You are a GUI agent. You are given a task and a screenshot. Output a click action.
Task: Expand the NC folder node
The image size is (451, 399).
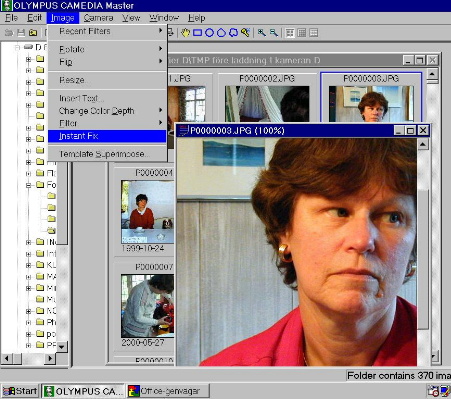click(x=28, y=311)
